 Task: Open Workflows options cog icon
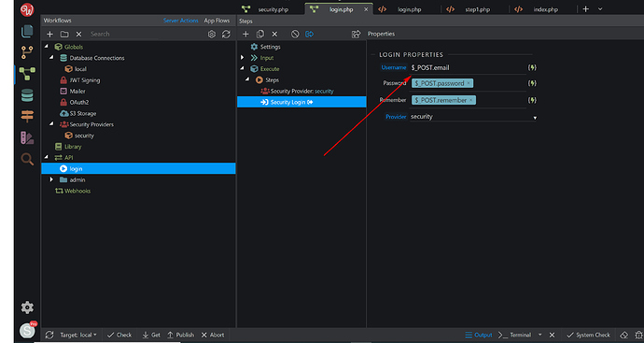tap(212, 35)
